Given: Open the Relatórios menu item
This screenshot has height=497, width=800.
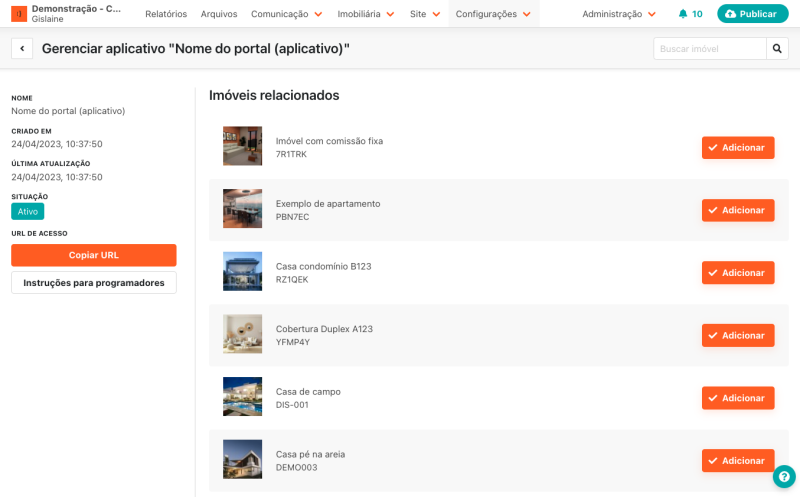Looking at the screenshot, I should 166,14.
